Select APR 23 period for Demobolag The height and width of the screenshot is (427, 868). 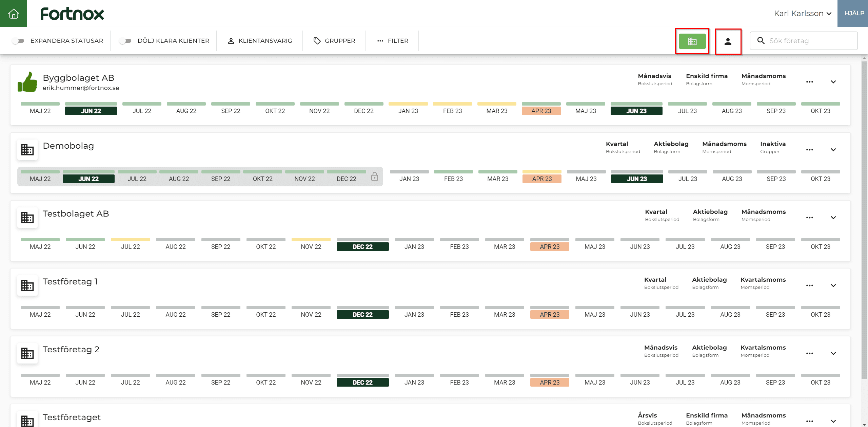[542, 179]
